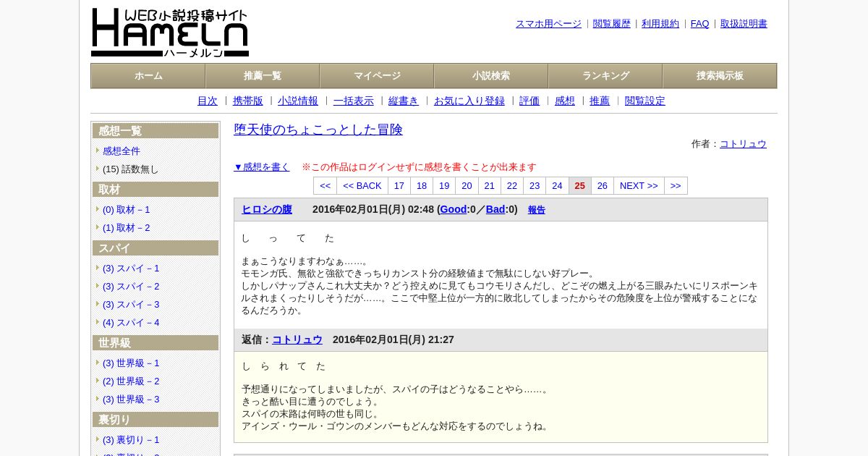Click the 携帯版 sub-menu link

pos(248,101)
